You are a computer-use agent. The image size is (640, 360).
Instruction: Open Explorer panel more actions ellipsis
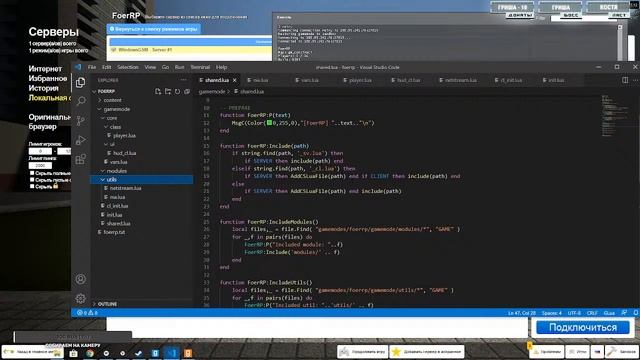point(184,80)
